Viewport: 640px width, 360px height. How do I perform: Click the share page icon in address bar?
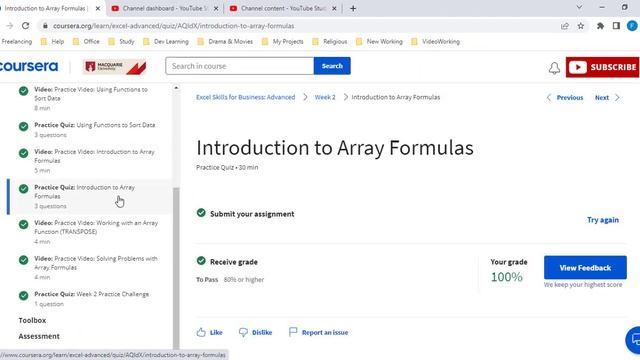pyautogui.click(x=565, y=26)
